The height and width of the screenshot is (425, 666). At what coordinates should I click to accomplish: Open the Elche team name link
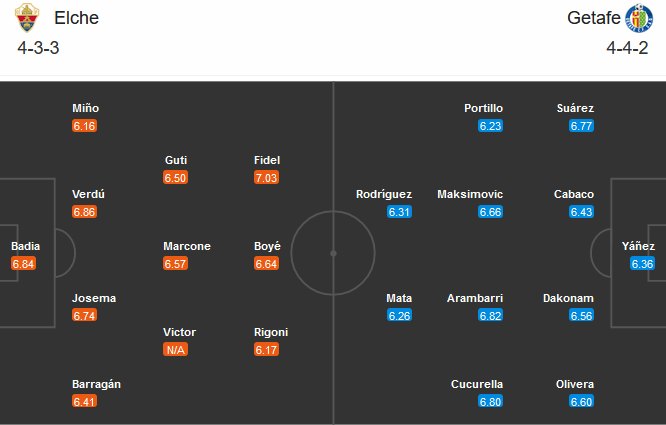point(77,18)
